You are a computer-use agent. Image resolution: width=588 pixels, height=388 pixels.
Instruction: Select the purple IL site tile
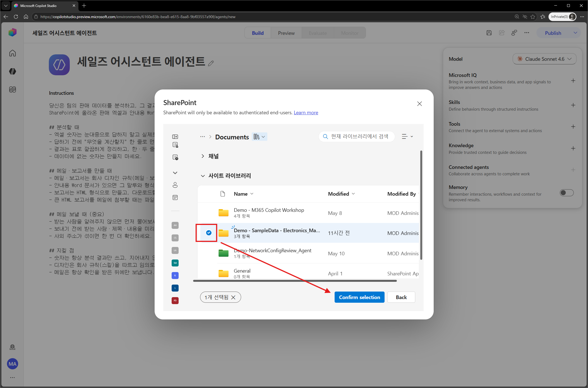pos(175,275)
